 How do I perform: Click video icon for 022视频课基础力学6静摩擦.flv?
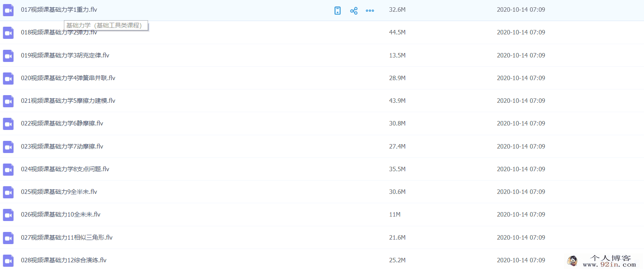coord(8,124)
